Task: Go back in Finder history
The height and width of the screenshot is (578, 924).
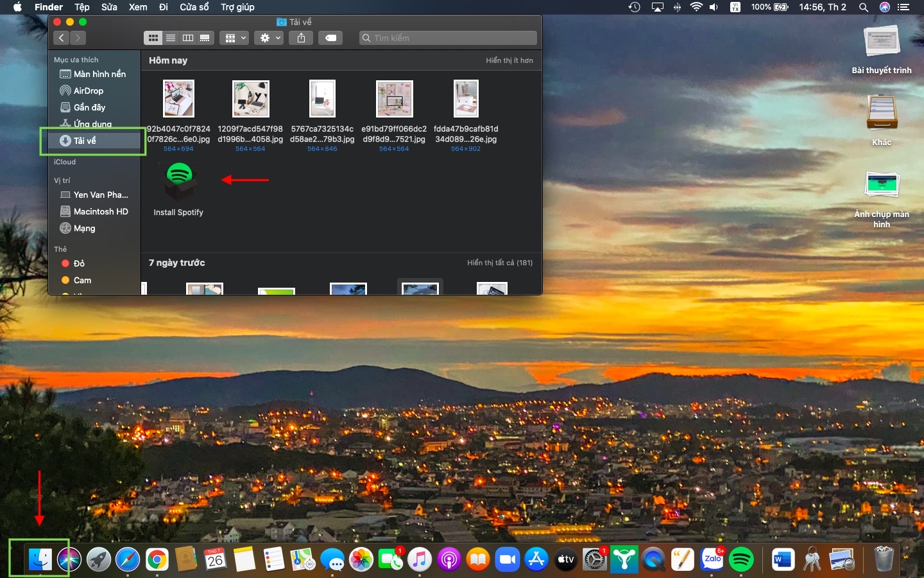Action: tap(62, 38)
